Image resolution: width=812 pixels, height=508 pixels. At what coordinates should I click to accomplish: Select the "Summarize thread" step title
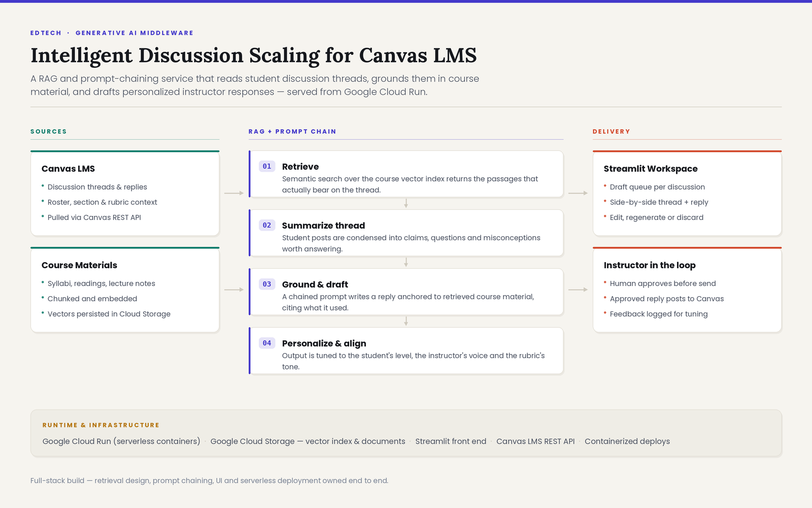pyautogui.click(x=324, y=226)
